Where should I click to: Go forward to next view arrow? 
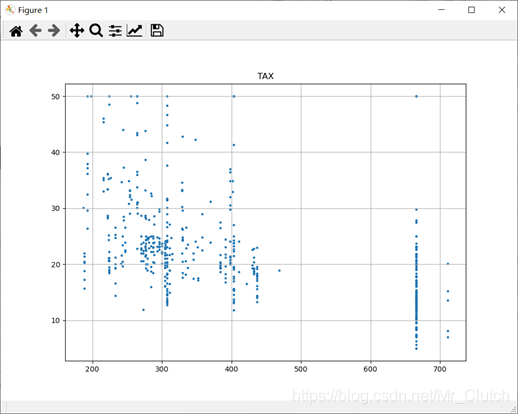[54, 31]
